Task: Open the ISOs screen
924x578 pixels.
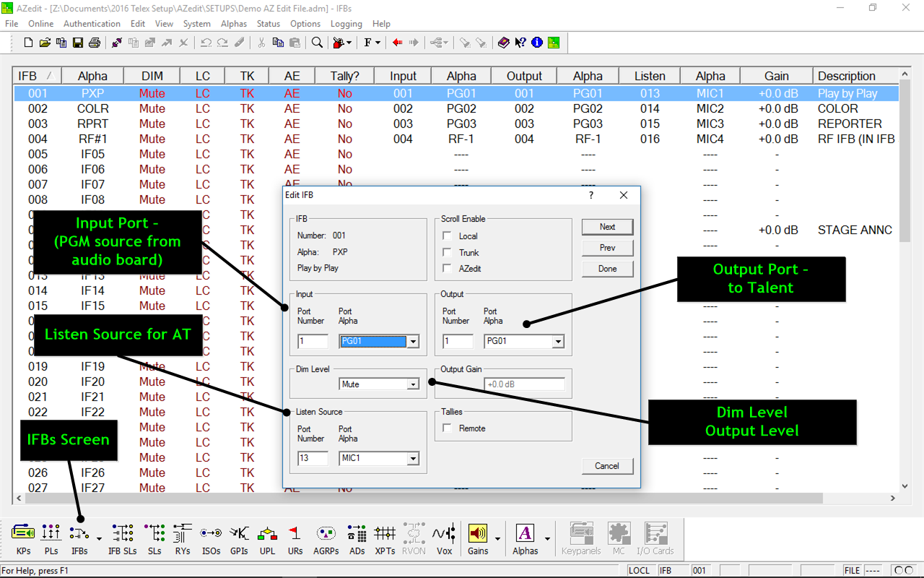Action: [211, 539]
